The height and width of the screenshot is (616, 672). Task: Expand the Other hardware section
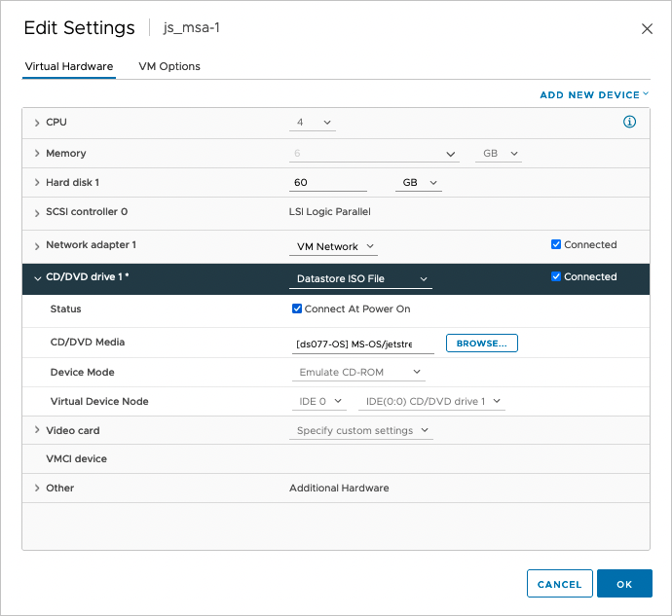37,488
